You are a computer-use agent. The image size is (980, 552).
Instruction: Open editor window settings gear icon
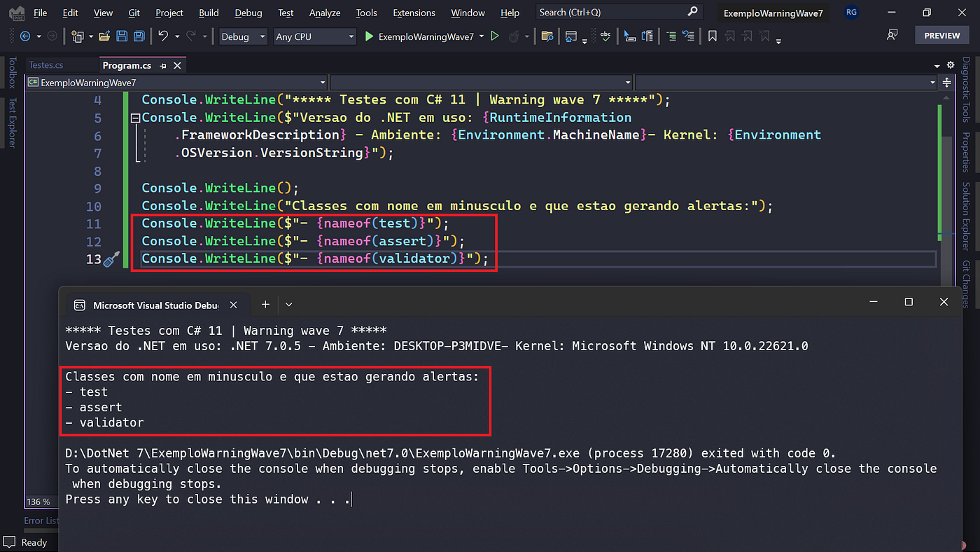[950, 65]
